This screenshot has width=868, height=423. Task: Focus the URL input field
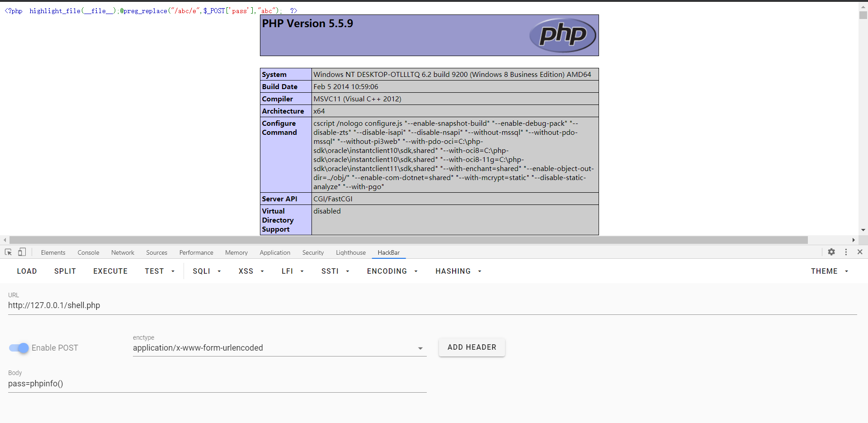coord(432,305)
